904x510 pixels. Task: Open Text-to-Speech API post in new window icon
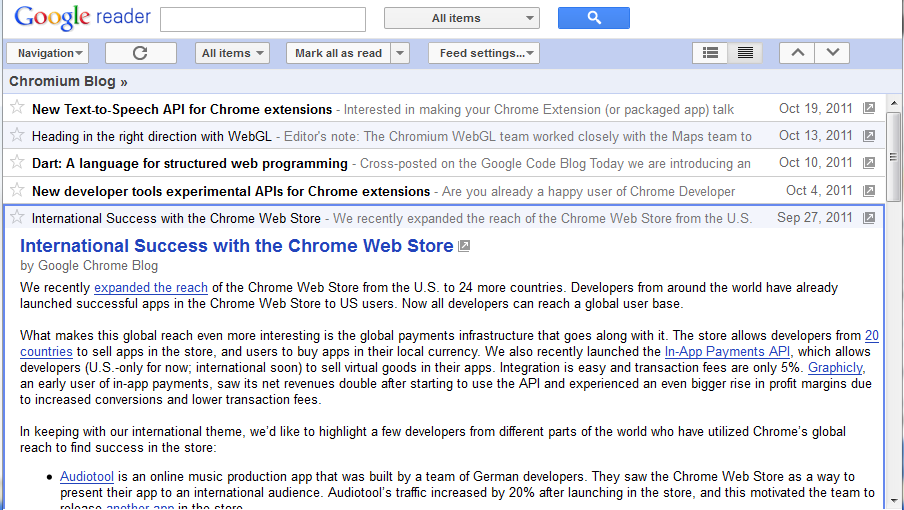(x=869, y=108)
